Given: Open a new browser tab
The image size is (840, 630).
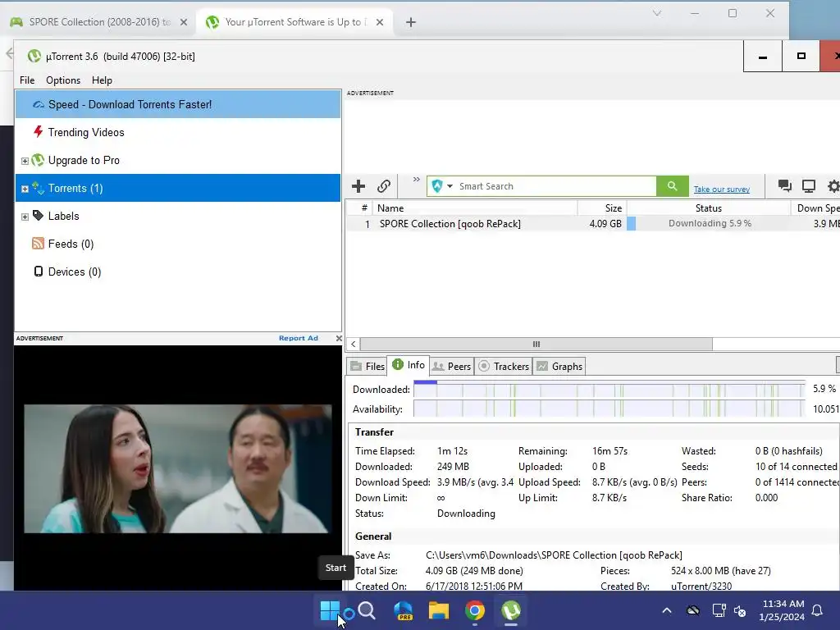Looking at the screenshot, I should (x=411, y=22).
